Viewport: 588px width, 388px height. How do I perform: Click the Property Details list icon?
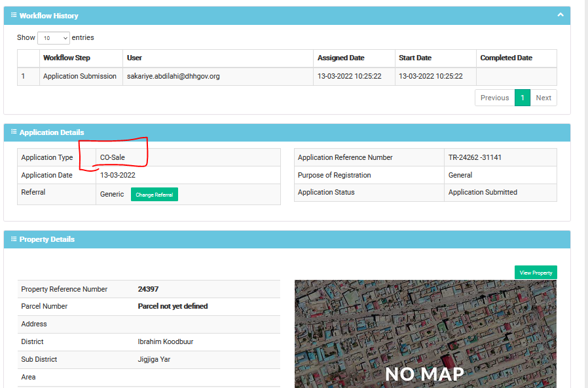14,239
